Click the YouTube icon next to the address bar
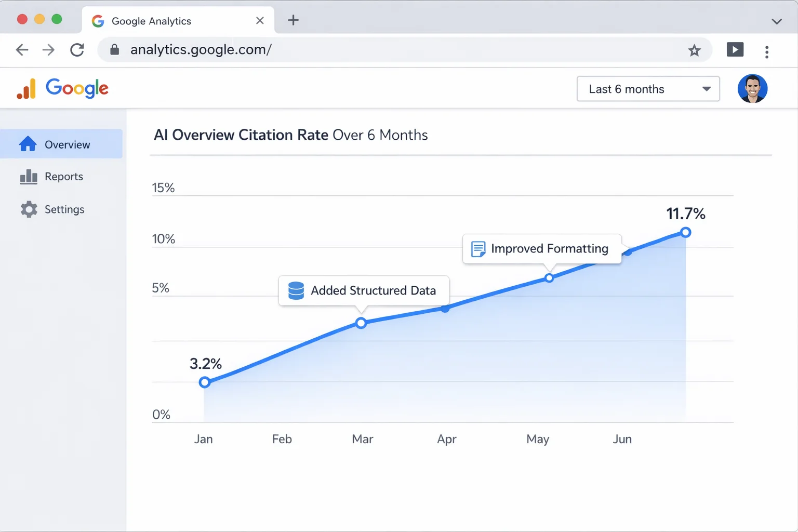 [x=735, y=49]
